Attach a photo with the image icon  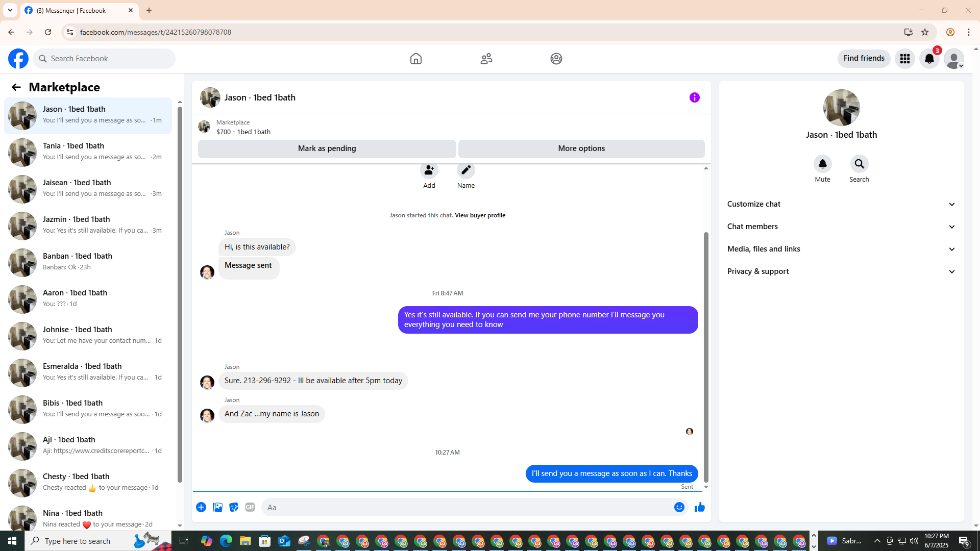217,507
